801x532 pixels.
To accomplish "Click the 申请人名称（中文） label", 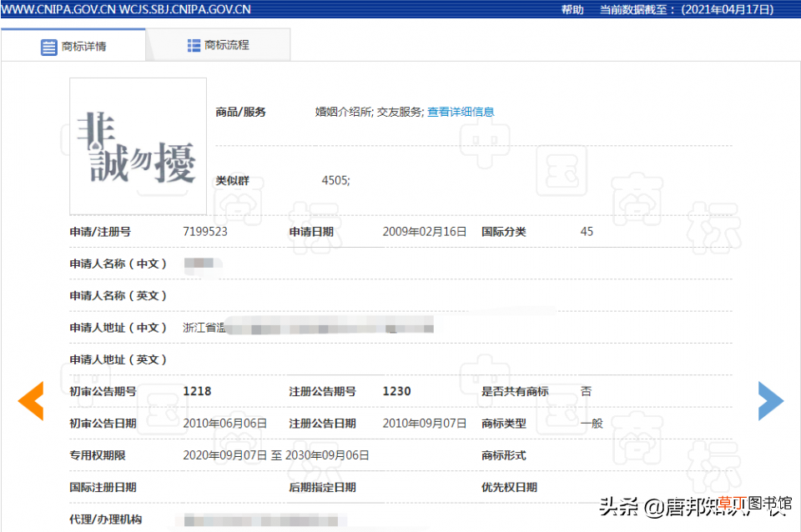I will tap(118, 263).
